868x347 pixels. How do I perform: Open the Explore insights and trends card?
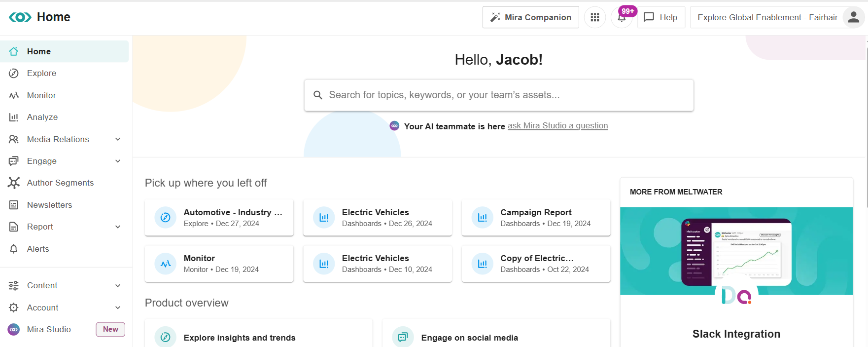259,334
